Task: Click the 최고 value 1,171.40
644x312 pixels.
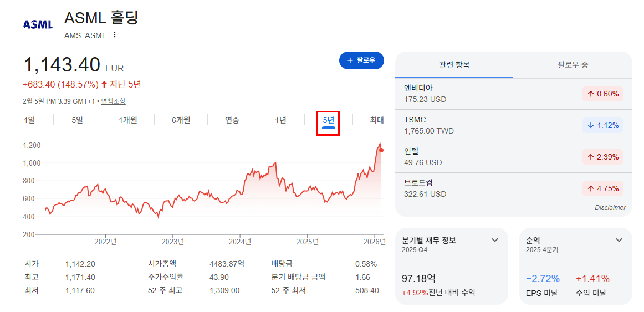Action: click(x=80, y=277)
